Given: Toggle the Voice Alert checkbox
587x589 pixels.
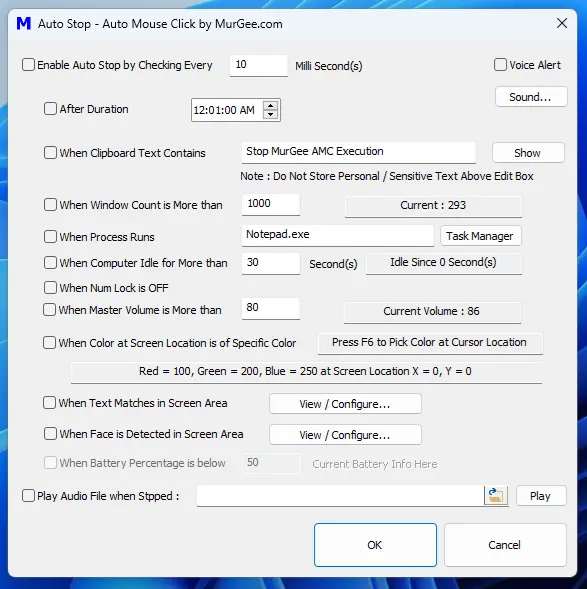Looking at the screenshot, I should click(x=500, y=65).
